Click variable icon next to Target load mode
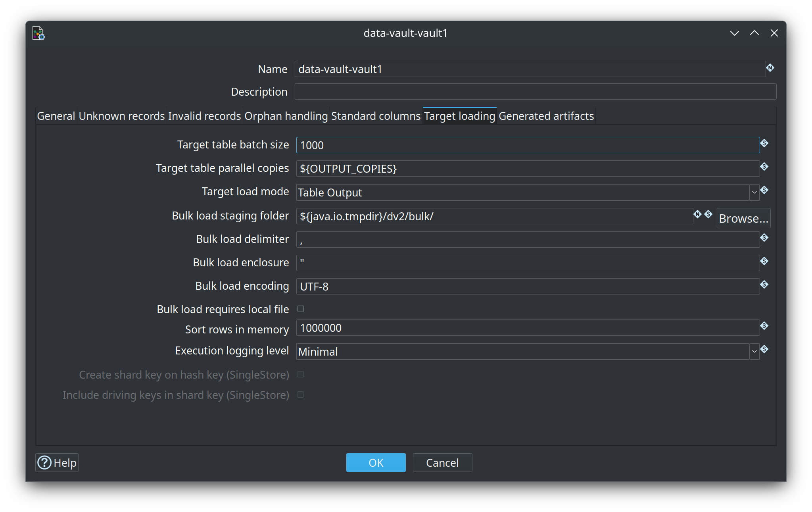 tap(764, 190)
